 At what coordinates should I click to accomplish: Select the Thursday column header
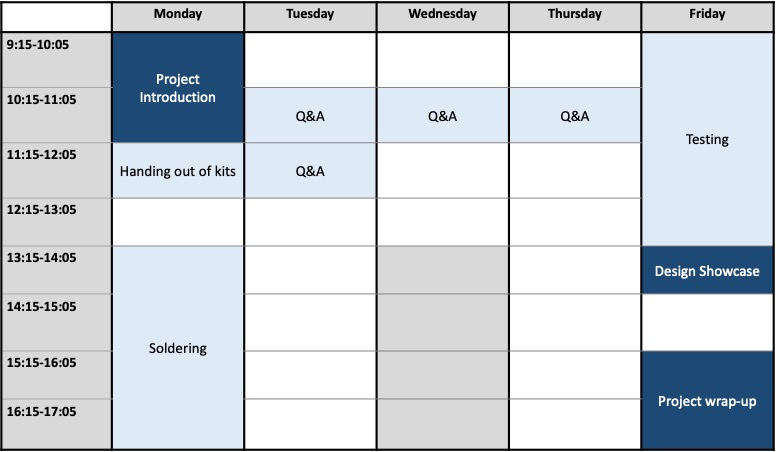pyautogui.click(x=575, y=15)
